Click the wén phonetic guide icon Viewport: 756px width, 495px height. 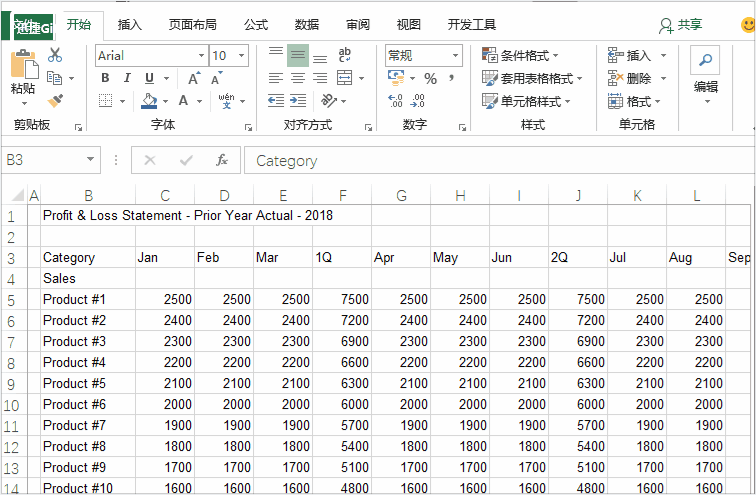tap(226, 100)
